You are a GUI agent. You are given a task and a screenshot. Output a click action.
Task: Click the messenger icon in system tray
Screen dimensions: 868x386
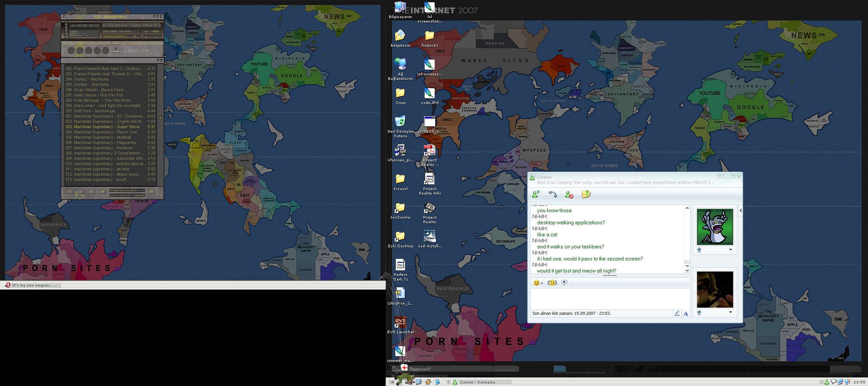827,382
